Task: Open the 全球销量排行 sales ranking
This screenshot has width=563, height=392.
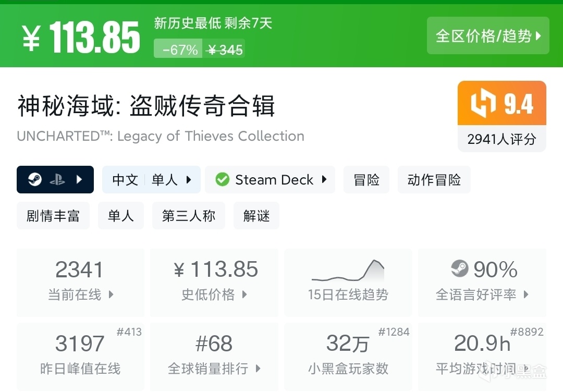Action: pyautogui.click(x=214, y=356)
